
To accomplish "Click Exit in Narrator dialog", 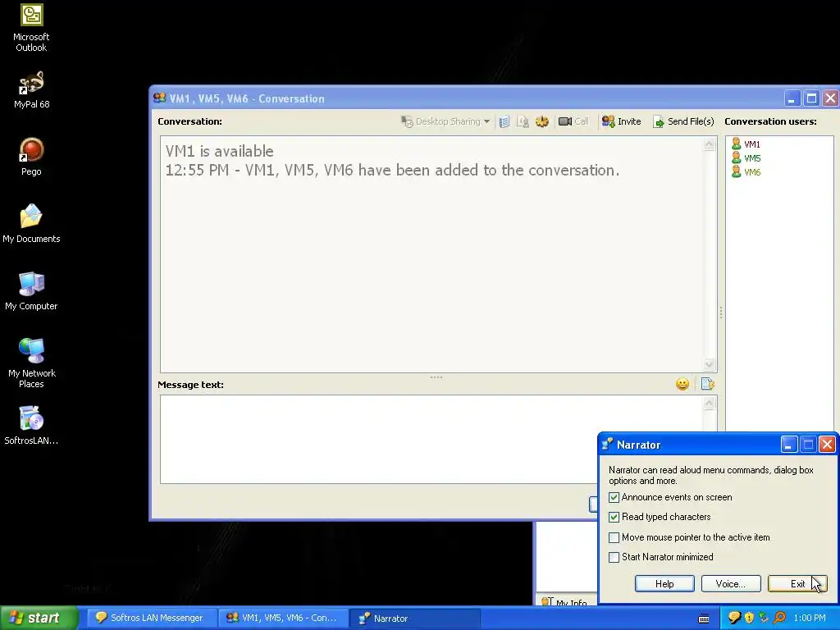I will point(797,584).
